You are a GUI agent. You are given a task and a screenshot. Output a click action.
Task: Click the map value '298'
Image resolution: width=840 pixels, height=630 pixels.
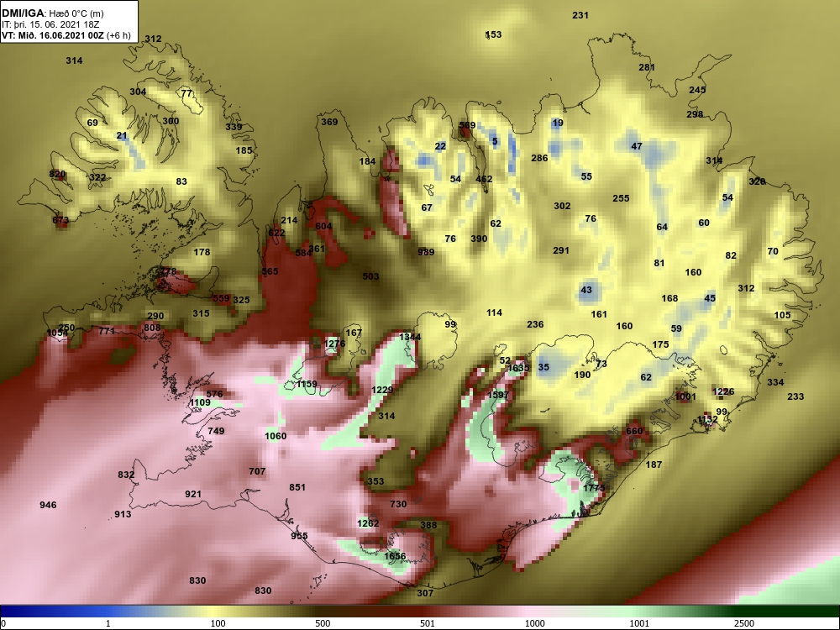coord(695,114)
